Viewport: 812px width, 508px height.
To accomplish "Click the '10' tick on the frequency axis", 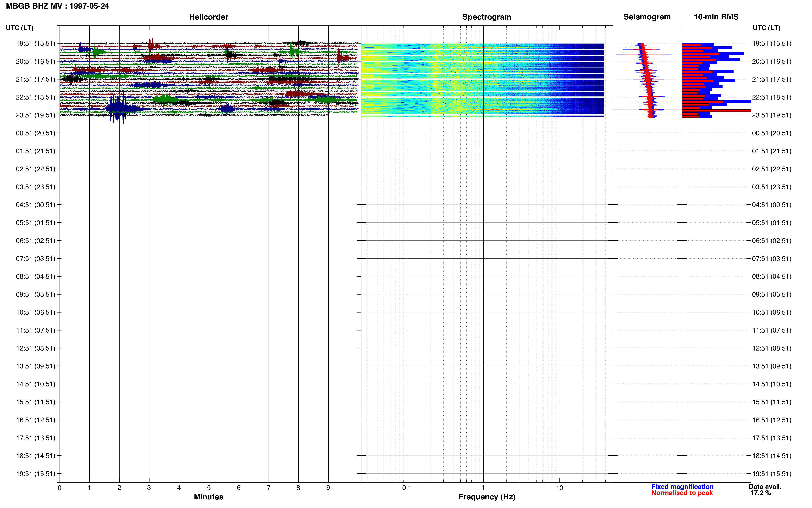I will (559, 488).
